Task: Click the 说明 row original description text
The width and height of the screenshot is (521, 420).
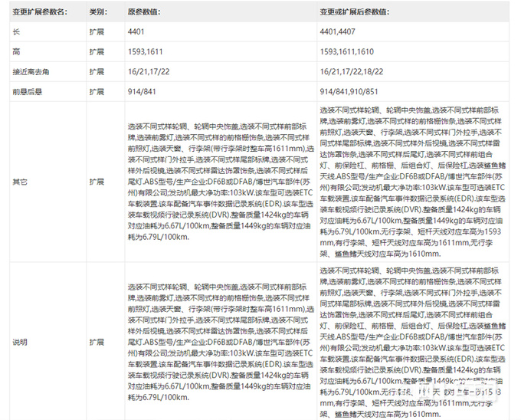Action: 221,343
